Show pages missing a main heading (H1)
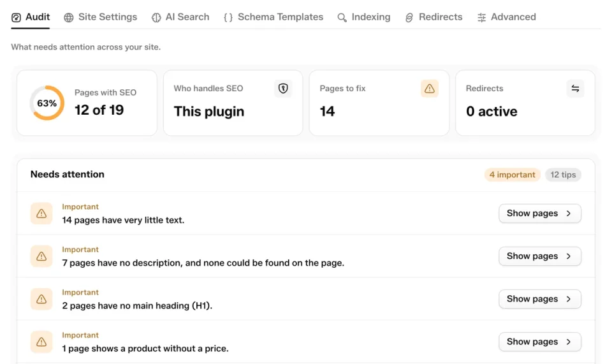 pos(540,299)
